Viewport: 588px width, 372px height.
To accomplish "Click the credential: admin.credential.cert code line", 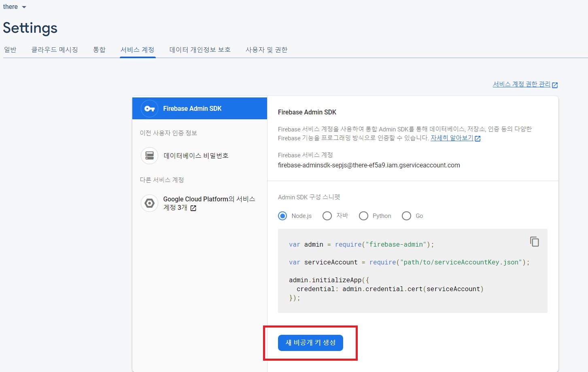I will (x=390, y=289).
